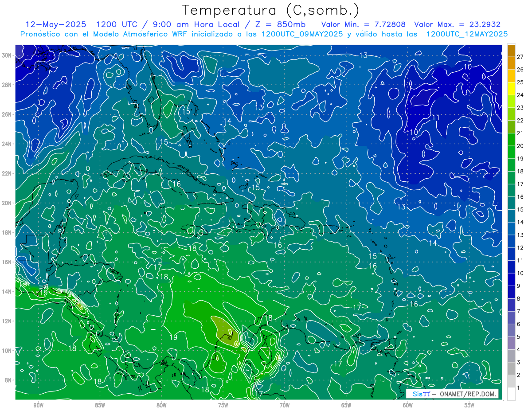Click the color bar value 15
The height and width of the screenshot is (411, 532).
click(x=520, y=210)
